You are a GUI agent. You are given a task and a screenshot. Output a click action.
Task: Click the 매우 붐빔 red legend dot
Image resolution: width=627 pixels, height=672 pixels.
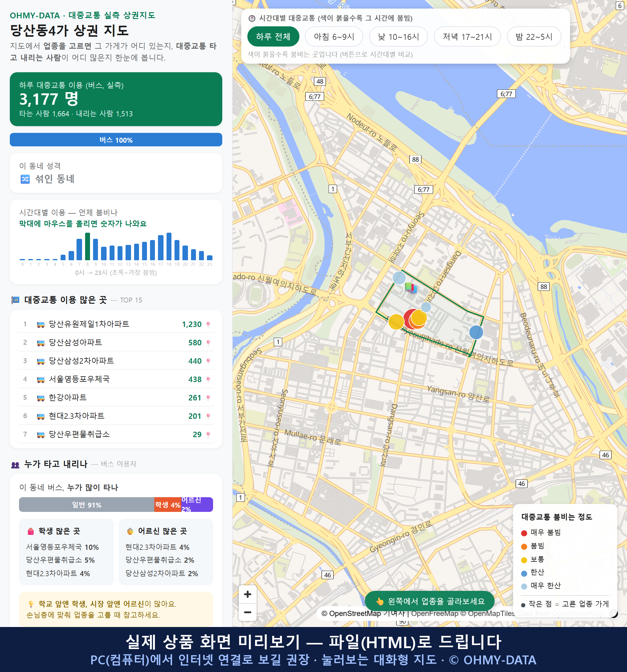tap(524, 533)
